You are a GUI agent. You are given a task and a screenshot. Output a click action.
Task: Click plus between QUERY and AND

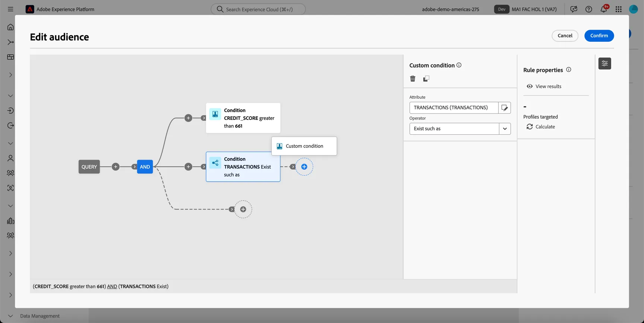coord(116,167)
